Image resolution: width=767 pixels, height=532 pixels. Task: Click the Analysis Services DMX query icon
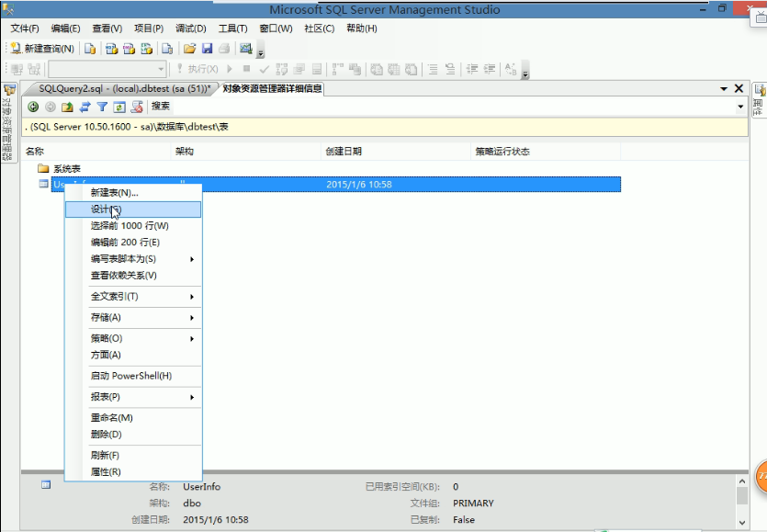(129, 49)
